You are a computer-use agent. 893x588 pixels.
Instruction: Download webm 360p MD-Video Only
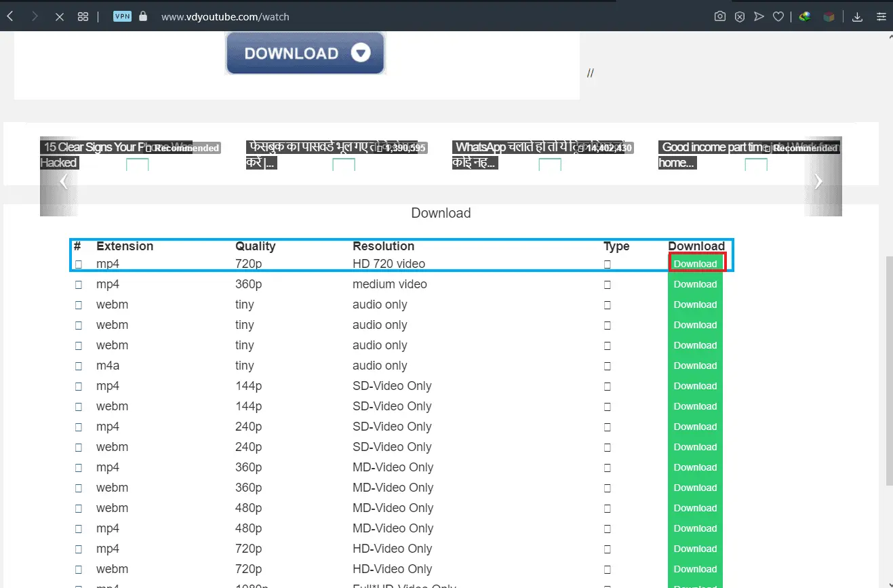696,488
